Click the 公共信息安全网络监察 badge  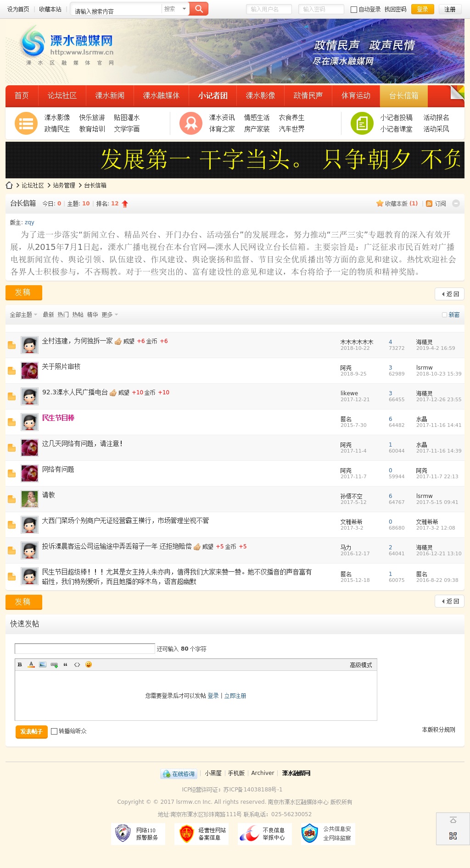(x=328, y=834)
